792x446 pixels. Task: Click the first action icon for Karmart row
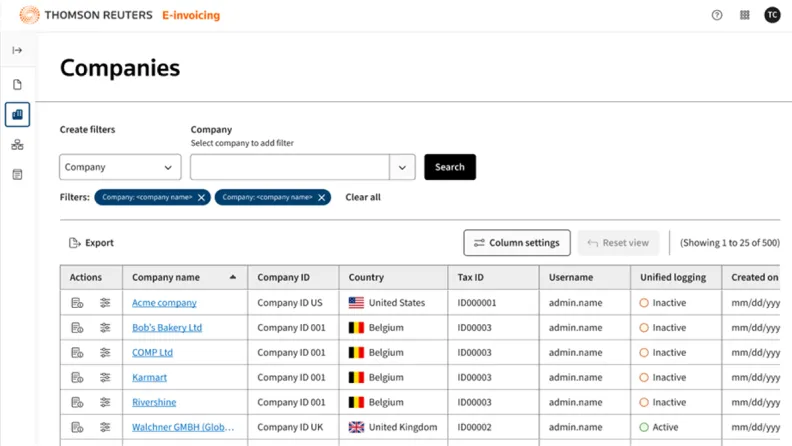click(77, 378)
